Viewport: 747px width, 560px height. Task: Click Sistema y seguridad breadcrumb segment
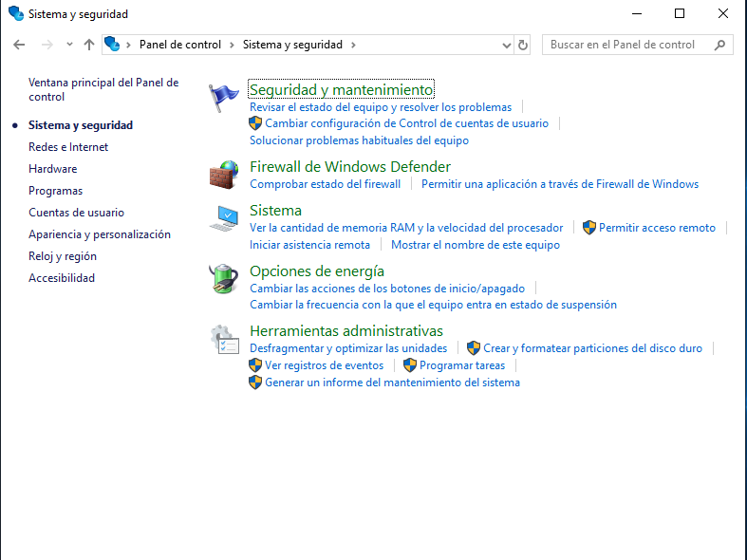click(292, 45)
